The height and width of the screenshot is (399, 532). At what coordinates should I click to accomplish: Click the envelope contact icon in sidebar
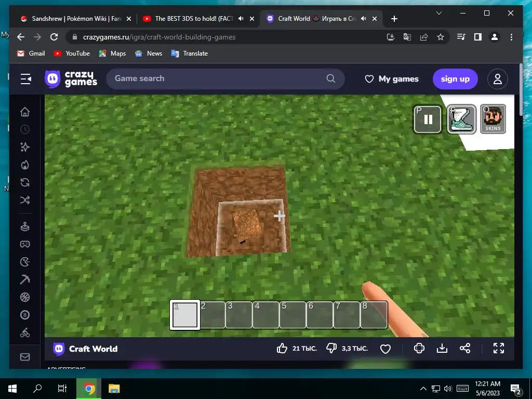[x=25, y=357]
